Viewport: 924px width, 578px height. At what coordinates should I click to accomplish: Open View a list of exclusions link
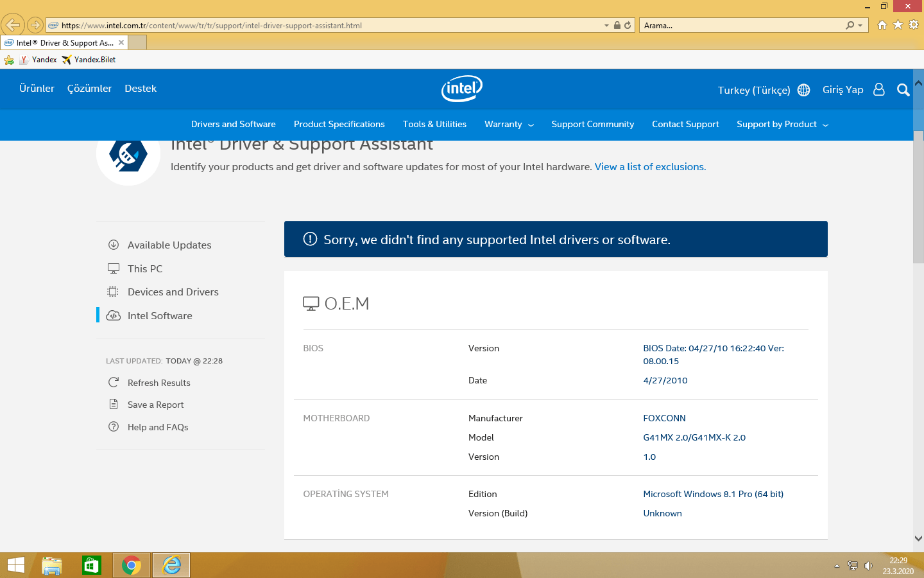click(x=650, y=167)
